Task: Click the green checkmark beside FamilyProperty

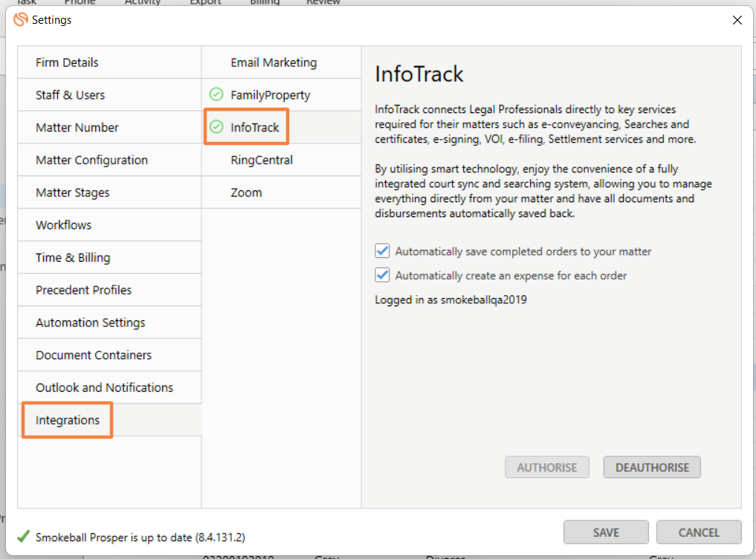Action: (x=216, y=95)
